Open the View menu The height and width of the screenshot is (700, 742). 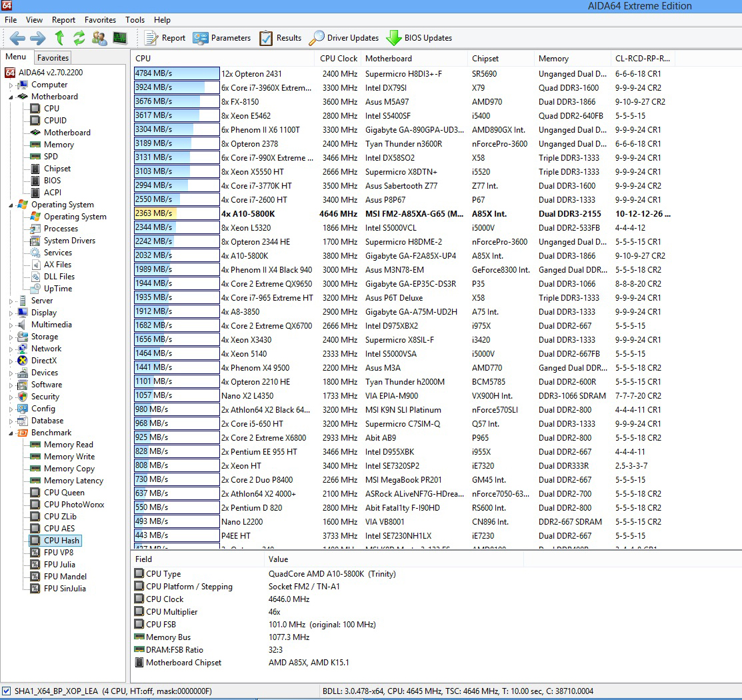point(34,20)
